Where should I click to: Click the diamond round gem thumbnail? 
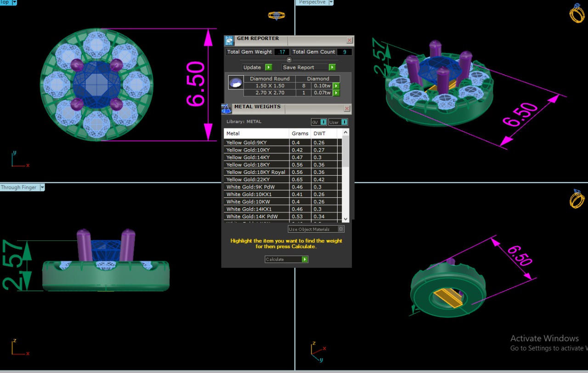click(x=236, y=83)
